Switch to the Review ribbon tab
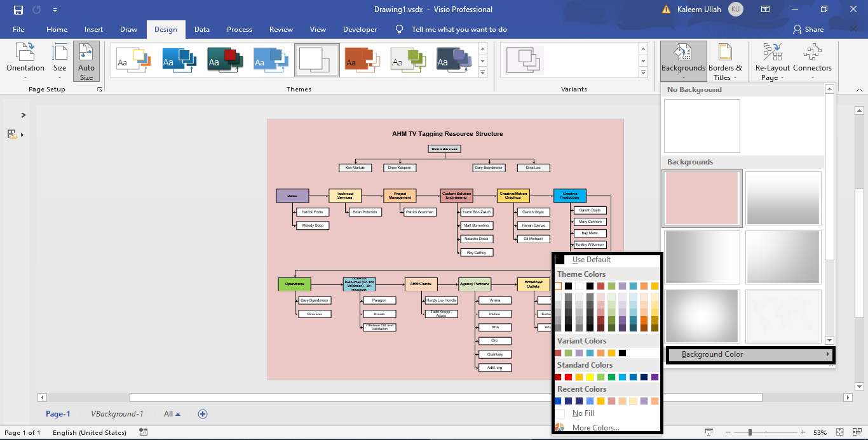This screenshot has width=868, height=440. point(281,29)
